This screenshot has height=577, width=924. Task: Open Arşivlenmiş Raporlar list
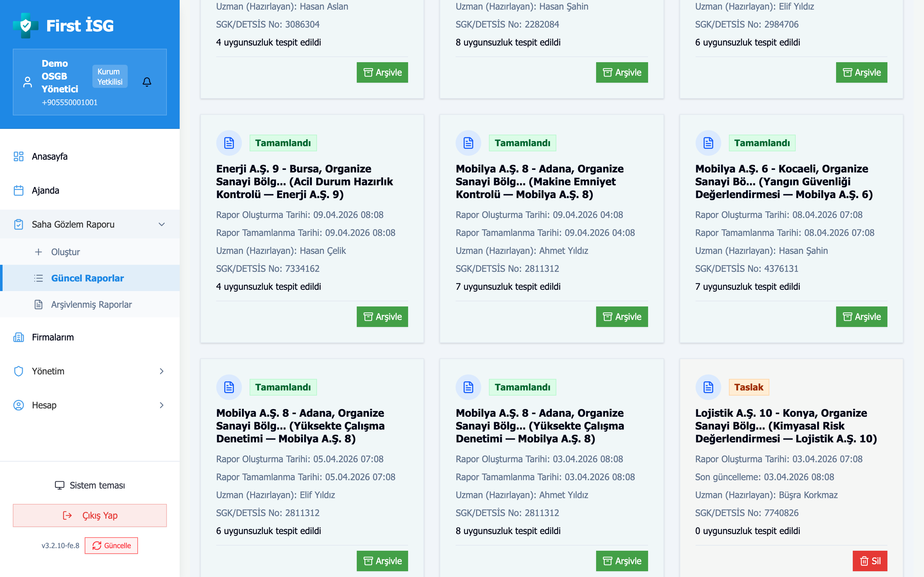91,305
